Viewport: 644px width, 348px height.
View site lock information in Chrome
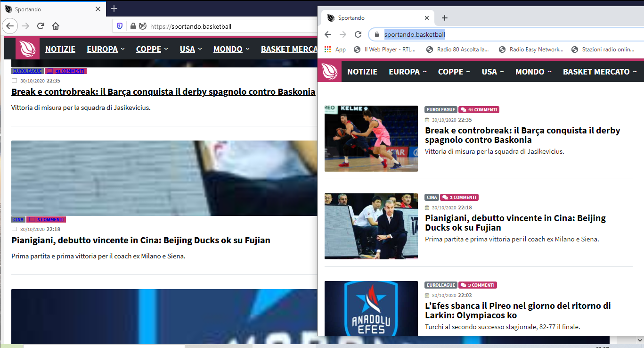[x=376, y=34]
